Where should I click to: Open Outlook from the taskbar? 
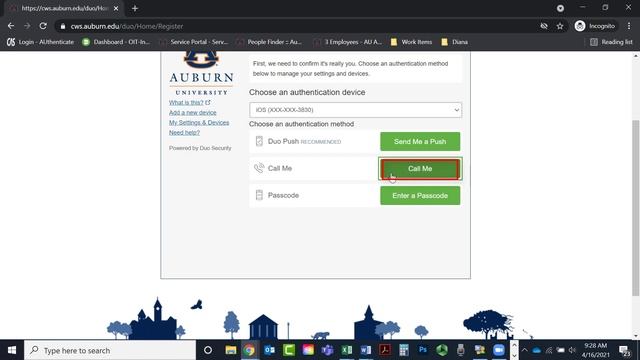[x=269, y=350]
